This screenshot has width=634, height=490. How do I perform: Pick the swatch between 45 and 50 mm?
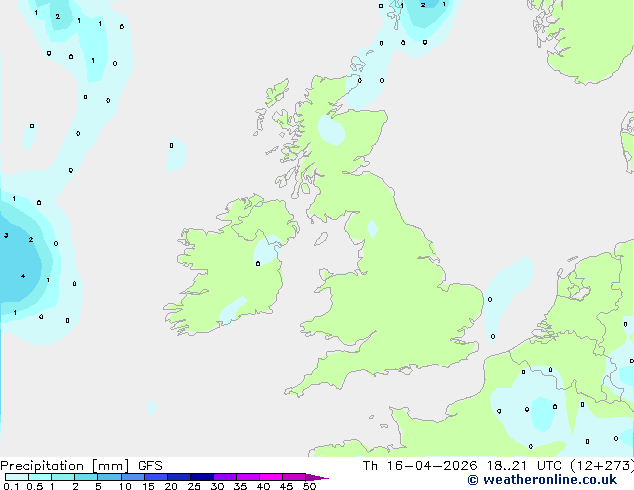click(x=294, y=477)
